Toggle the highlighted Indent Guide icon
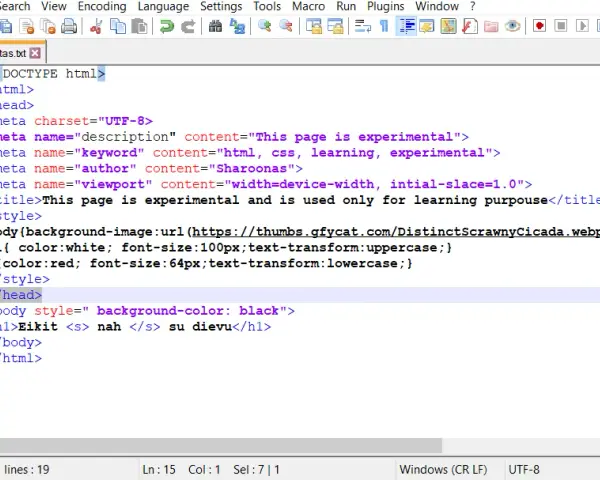The height and width of the screenshot is (480, 600). click(x=406, y=26)
